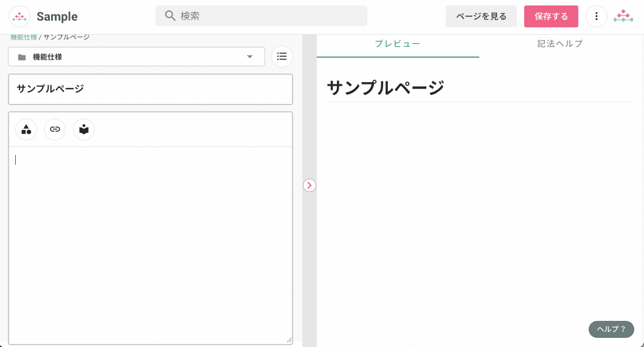Click the shapes insert icon in editor toolbar
The width and height of the screenshot is (644, 347).
click(26, 129)
